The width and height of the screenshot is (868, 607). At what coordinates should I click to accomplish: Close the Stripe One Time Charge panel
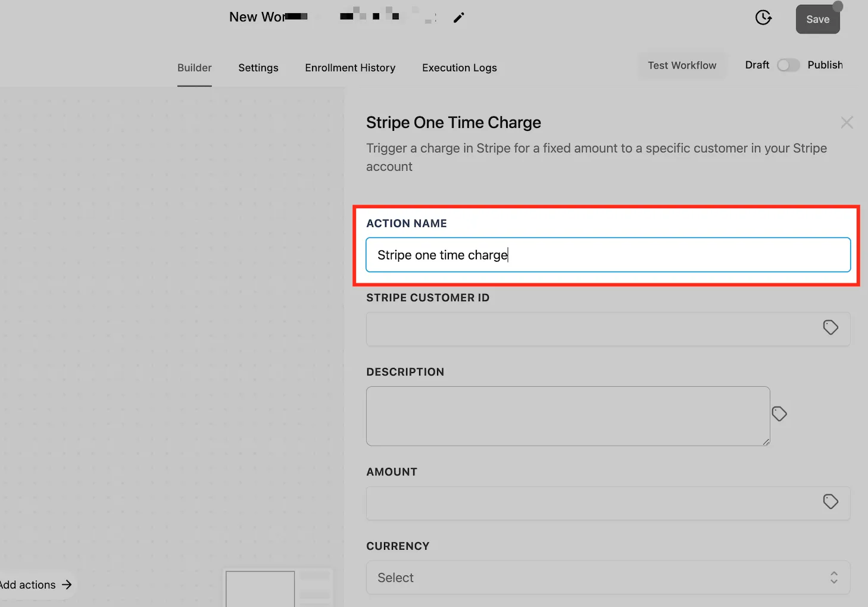(x=847, y=123)
